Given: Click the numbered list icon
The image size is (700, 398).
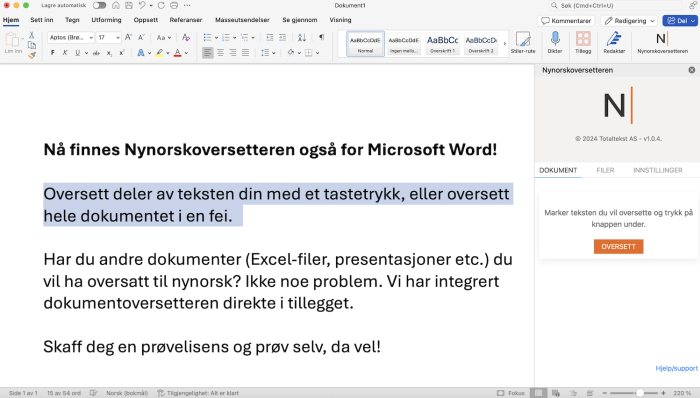Looking at the screenshot, I should pyautogui.click(x=226, y=37).
